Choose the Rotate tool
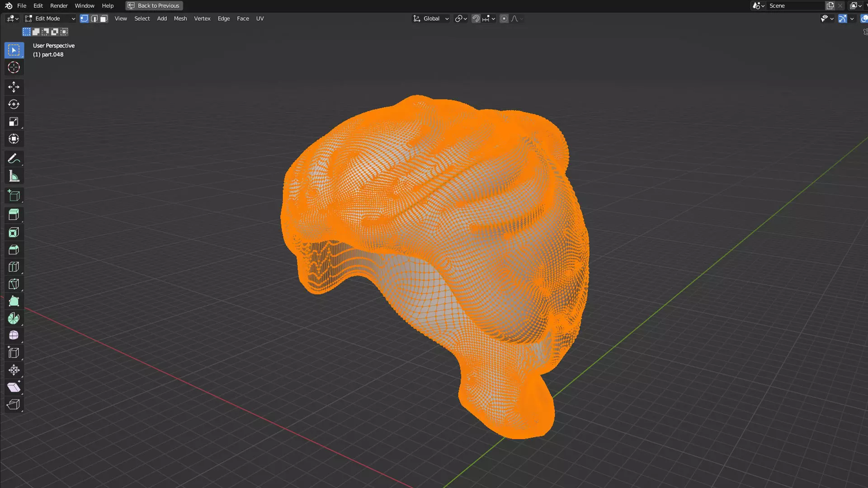Viewport: 868px width, 488px height. [14, 104]
